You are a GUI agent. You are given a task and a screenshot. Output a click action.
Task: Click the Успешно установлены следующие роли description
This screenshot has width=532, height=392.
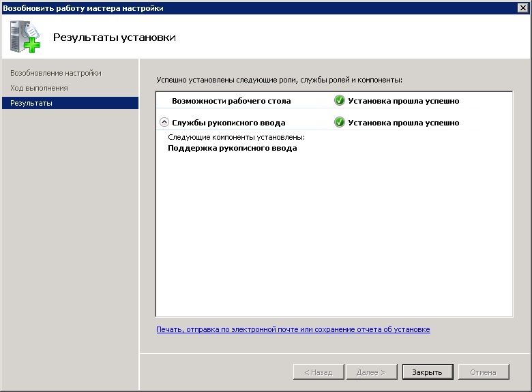tap(279, 80)
